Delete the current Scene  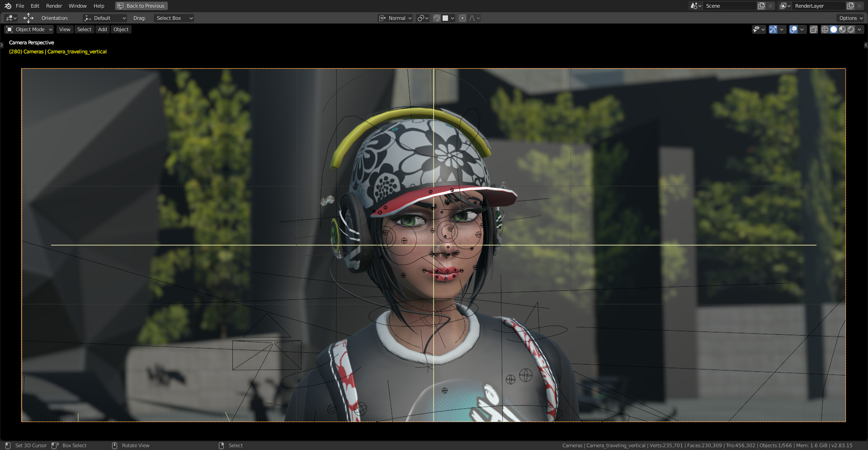point(770,6)
